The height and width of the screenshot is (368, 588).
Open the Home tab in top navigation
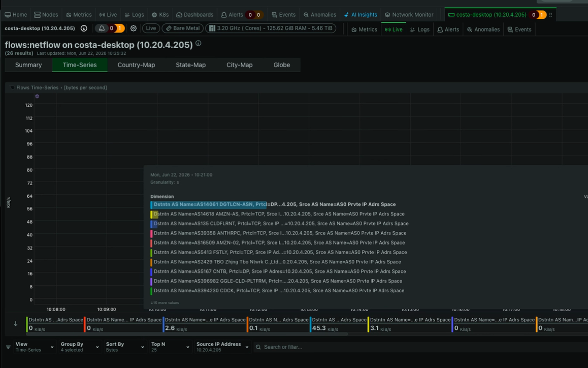coord(16,15)
